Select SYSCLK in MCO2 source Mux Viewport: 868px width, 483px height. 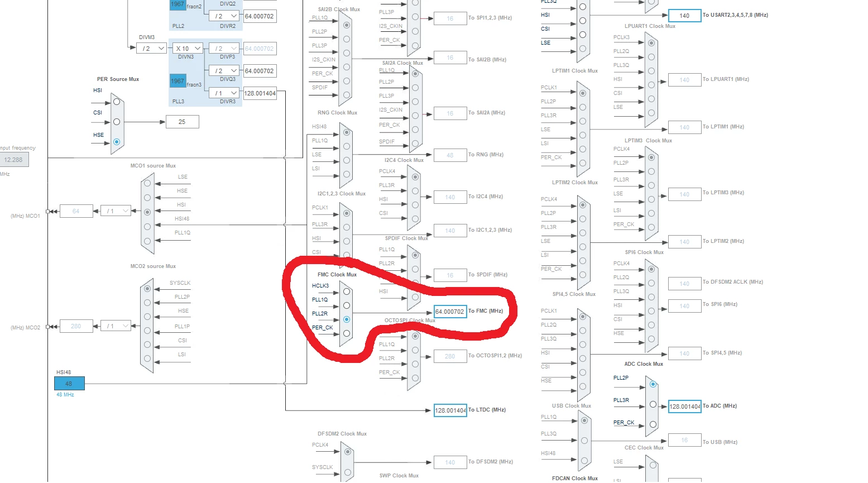click(147, 289)
